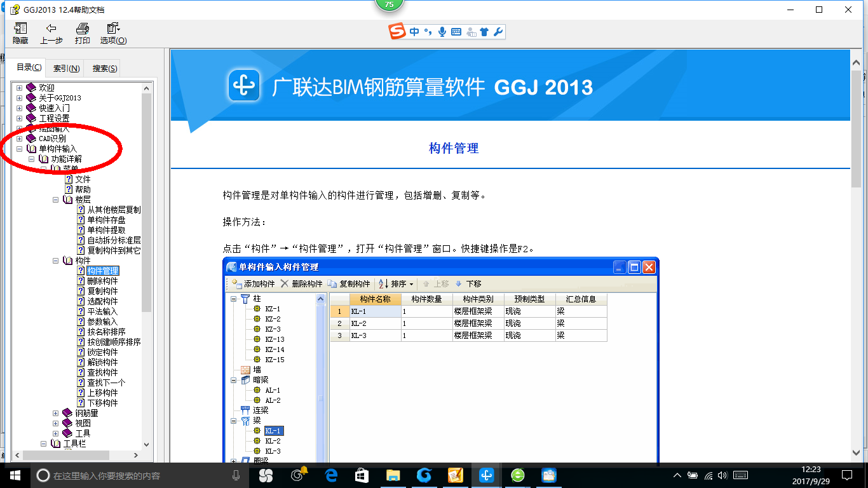Switch to the 搜索(S) tab

104,69
